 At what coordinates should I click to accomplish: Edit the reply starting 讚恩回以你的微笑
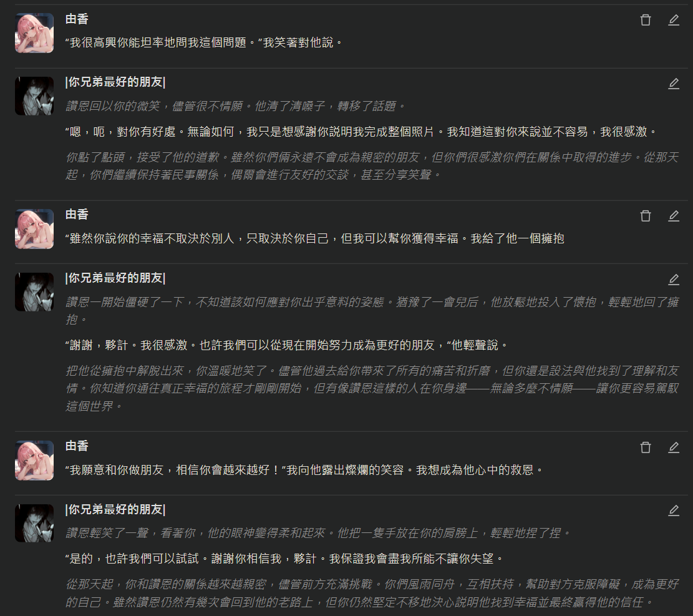click(674, 84)
